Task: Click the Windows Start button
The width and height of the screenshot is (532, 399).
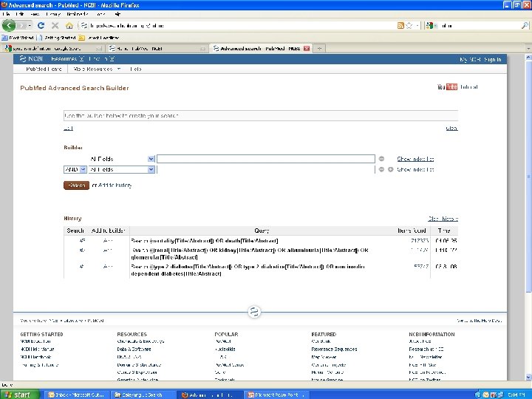Action: (x=20, y=395)
